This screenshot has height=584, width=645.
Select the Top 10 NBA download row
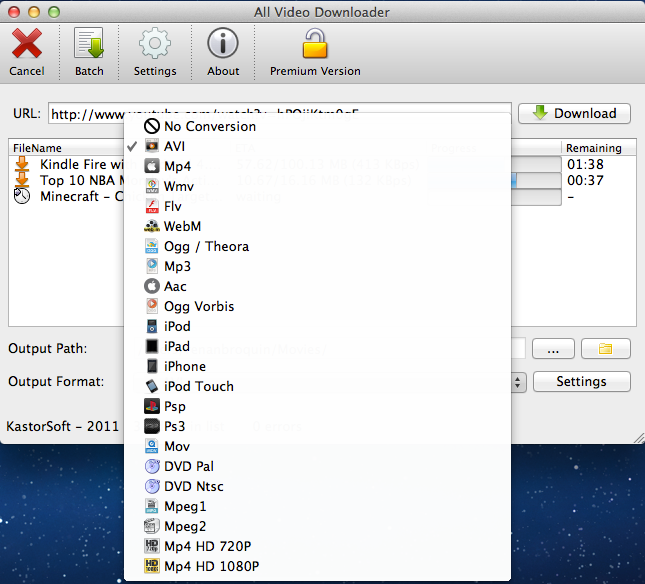(322, 180)
